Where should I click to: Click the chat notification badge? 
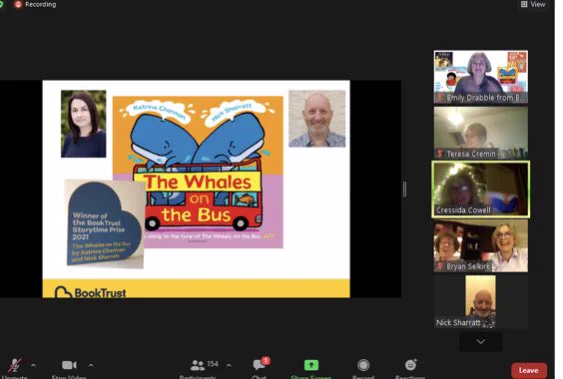click(x=266, y=360)
